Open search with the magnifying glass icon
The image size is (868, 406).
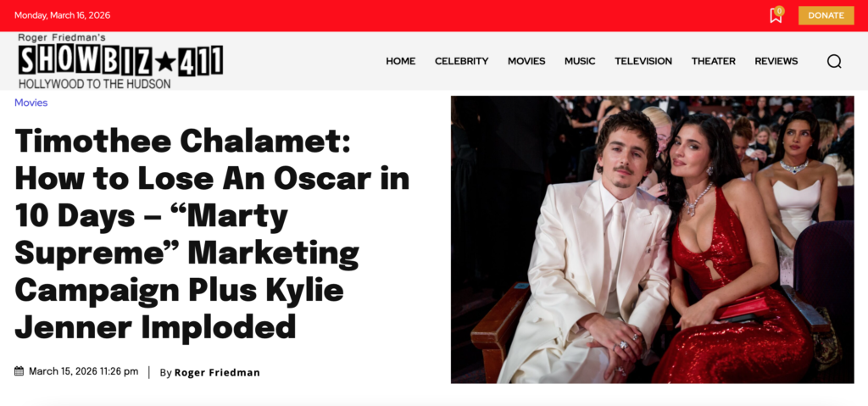coord(834,61)
